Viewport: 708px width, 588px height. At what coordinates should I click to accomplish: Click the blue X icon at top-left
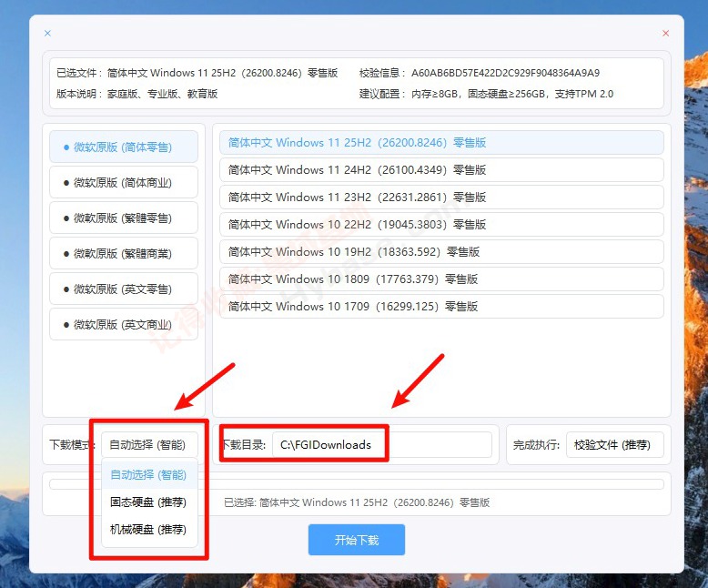(x=47, y=34)
